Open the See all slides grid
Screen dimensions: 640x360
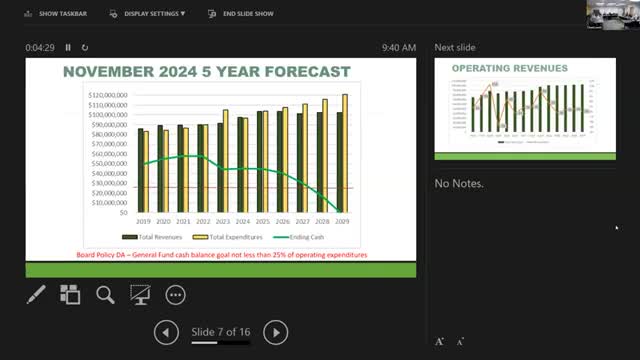[x=70, y=294]
